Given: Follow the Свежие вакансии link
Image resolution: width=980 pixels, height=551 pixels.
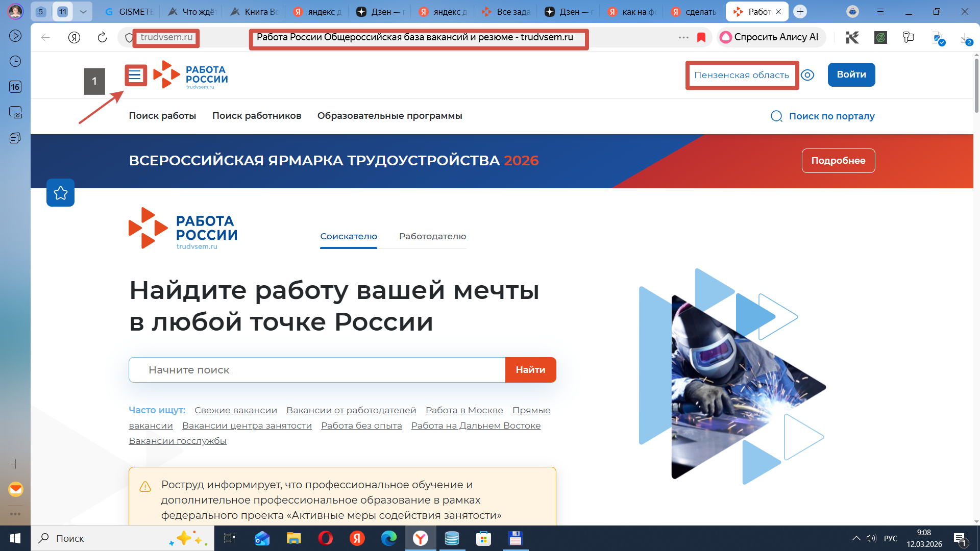Looking at the screenshot, I should [235, 410].
